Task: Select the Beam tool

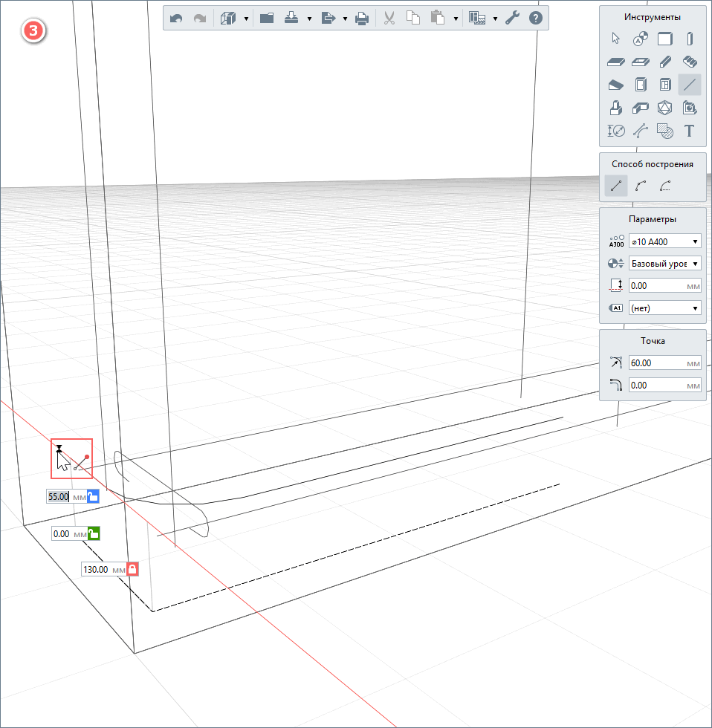Action: pos(665,62)
